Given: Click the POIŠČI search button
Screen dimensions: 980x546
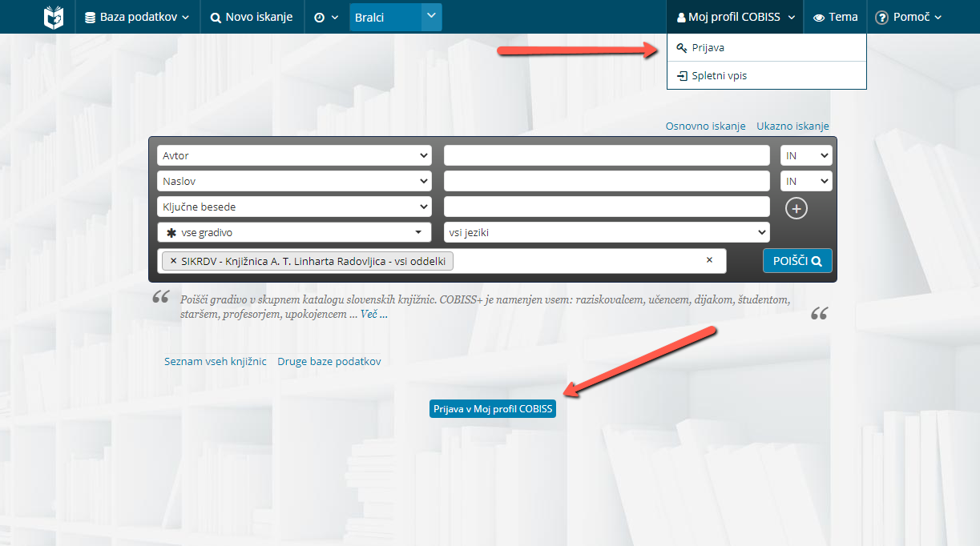Looking at the screenshot, I should point(797,261).
